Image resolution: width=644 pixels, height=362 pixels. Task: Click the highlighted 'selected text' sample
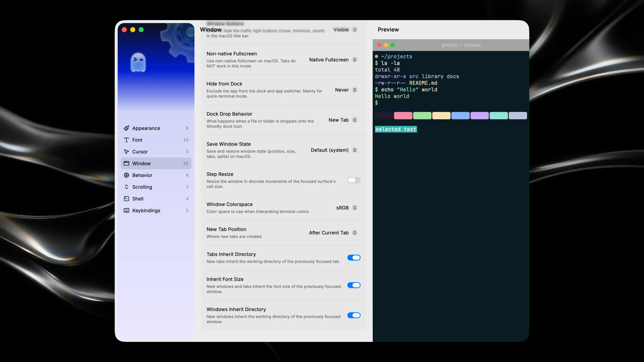(x=396, y=129)
